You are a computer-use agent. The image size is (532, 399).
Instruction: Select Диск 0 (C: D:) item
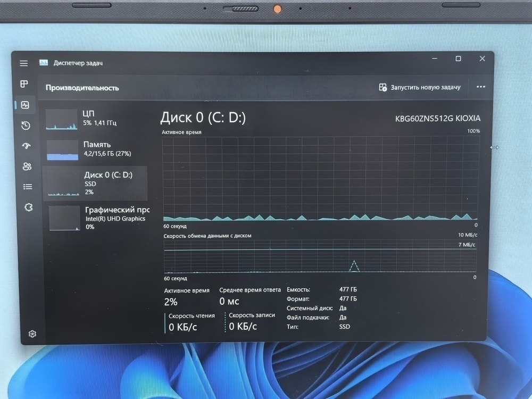point(95,183)
